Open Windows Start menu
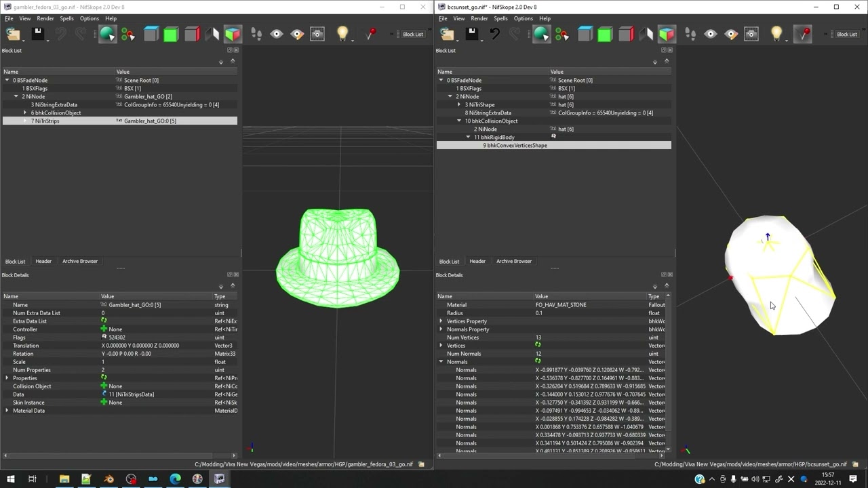The image size is (868, 488). click(x=10, y=479)
